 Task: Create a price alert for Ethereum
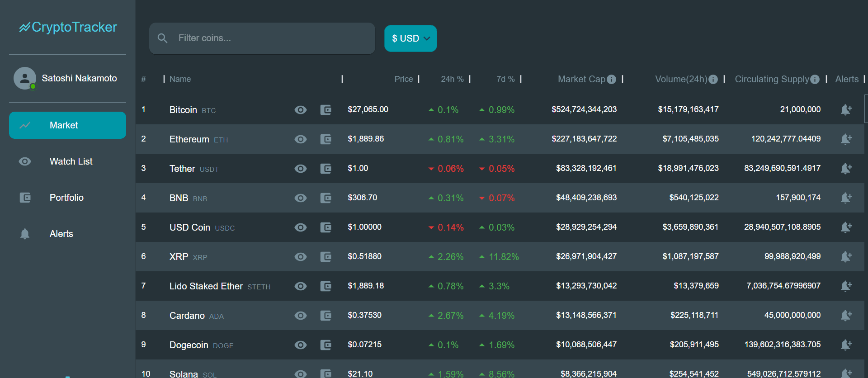click(846, 139)
